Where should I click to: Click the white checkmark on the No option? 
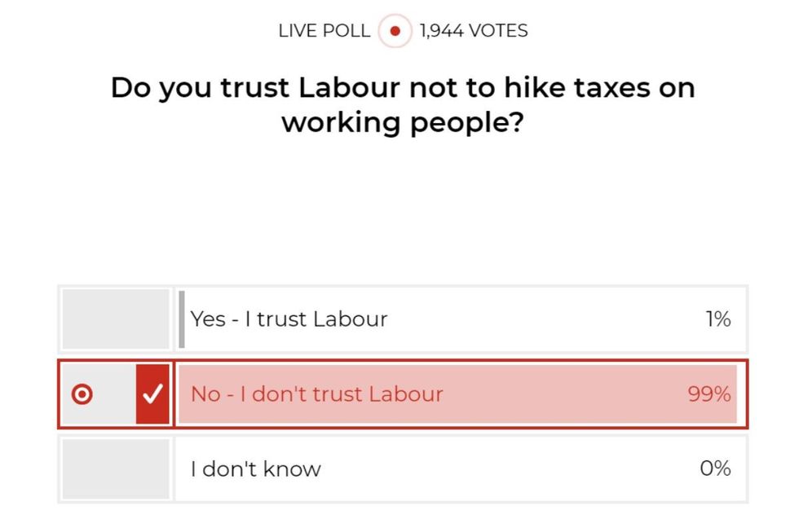(x=152, y=394)
